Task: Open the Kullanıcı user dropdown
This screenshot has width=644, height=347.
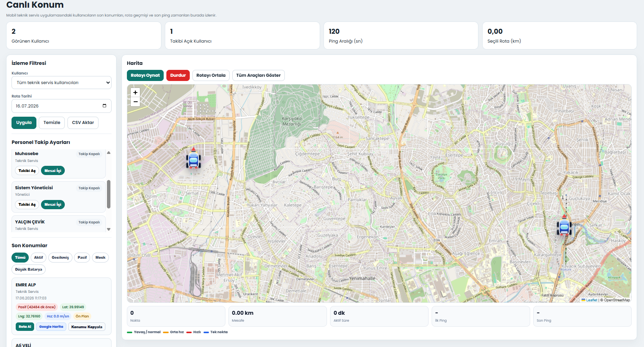Action: pos(61,83)
